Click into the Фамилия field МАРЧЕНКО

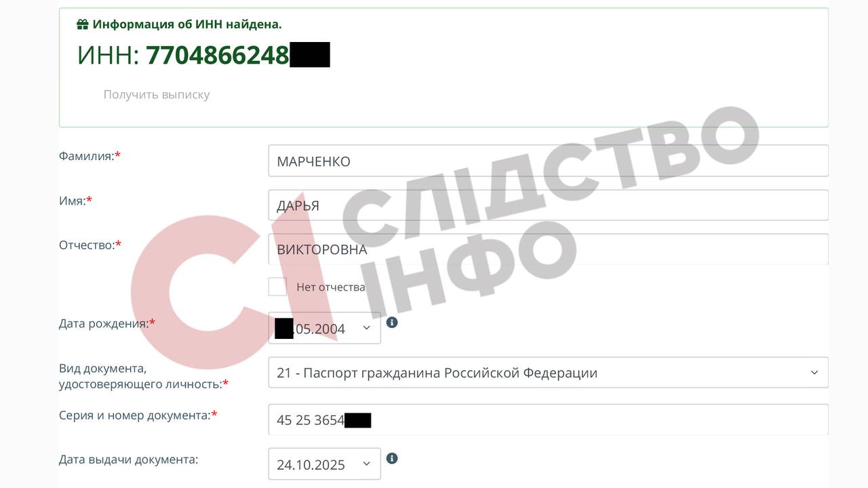coord(548,161)
